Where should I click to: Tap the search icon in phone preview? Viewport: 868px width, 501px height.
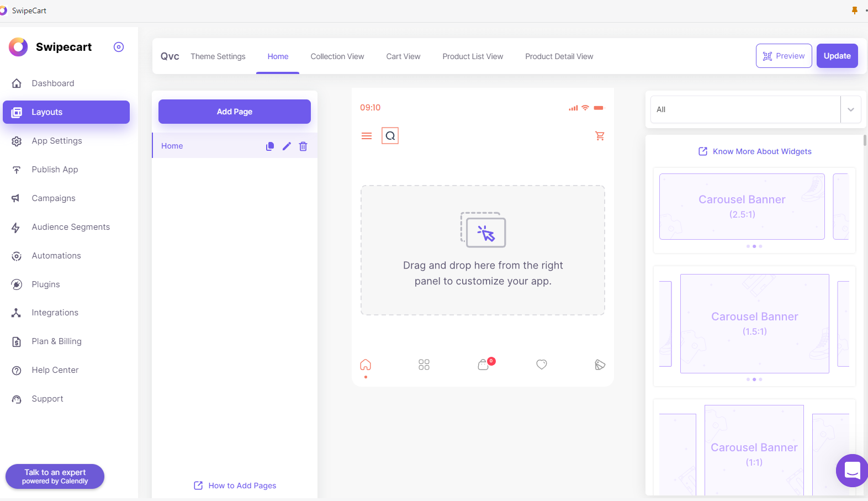pos(390,136)
